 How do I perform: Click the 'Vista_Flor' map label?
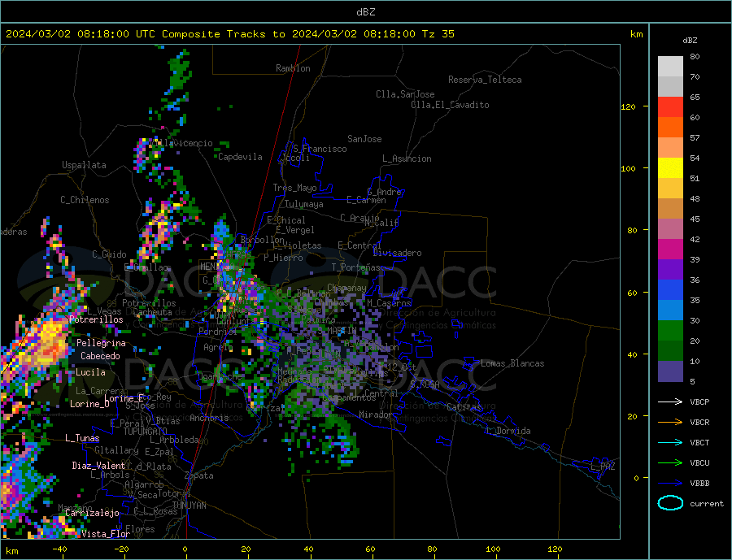[x=106, y=534]
